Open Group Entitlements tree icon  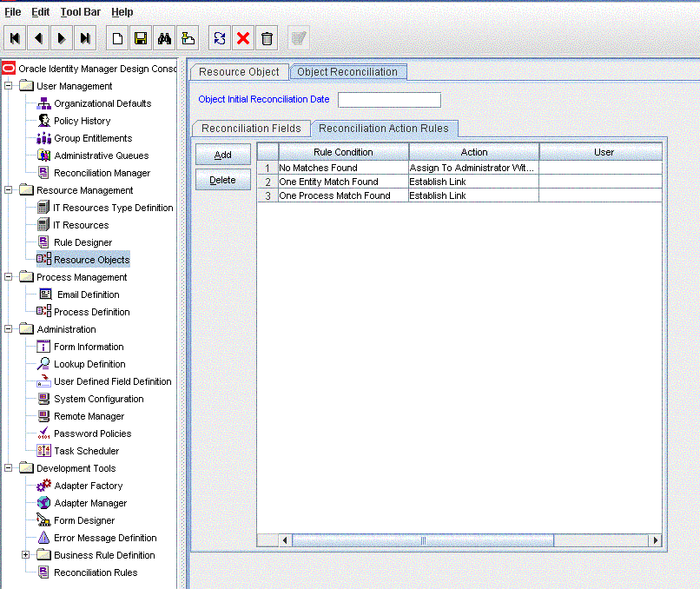[43, 138]
